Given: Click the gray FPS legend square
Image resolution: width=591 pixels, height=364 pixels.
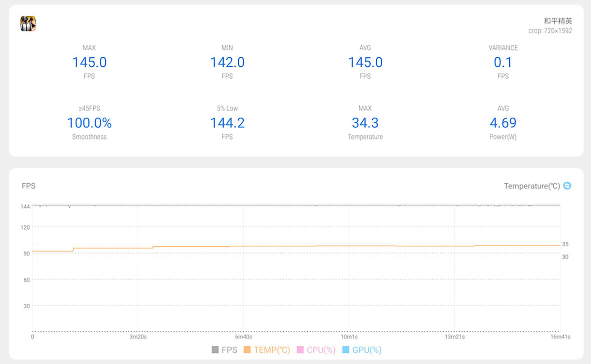Looking at the screenshot, I should coord(215,350).
